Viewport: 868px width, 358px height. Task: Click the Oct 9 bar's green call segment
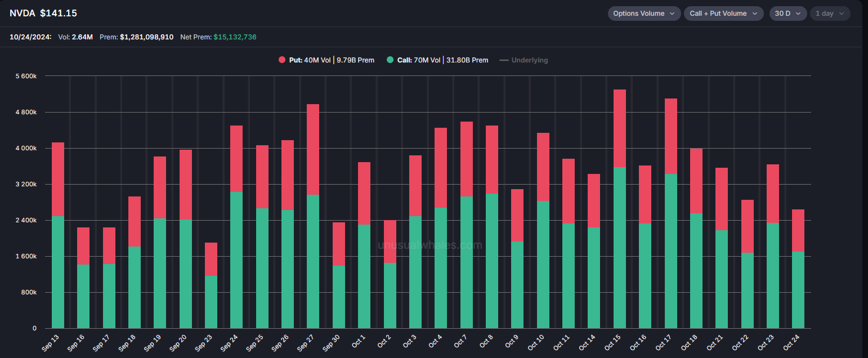coord(517,285)
